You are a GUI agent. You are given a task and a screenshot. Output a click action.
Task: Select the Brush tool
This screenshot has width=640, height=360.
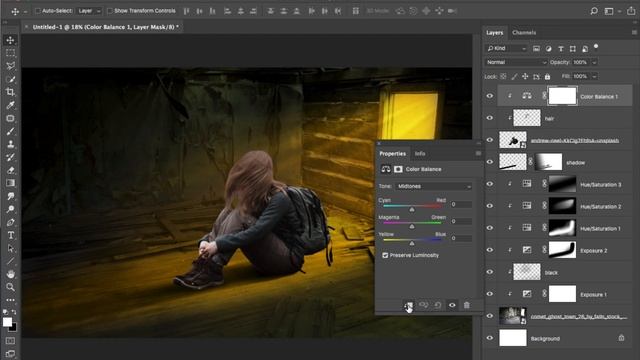pos(11,131)
